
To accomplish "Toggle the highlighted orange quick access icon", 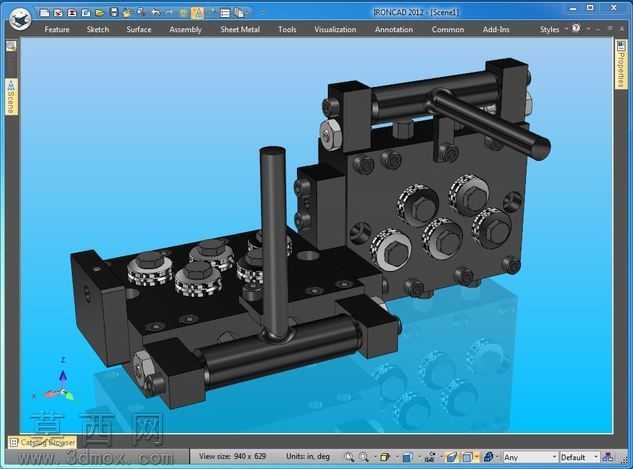I will point(197,13).
